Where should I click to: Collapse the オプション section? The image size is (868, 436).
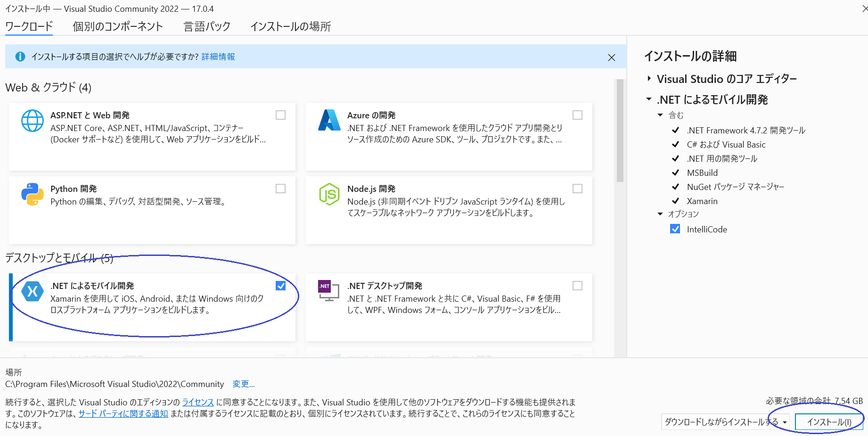click(660, 214)
